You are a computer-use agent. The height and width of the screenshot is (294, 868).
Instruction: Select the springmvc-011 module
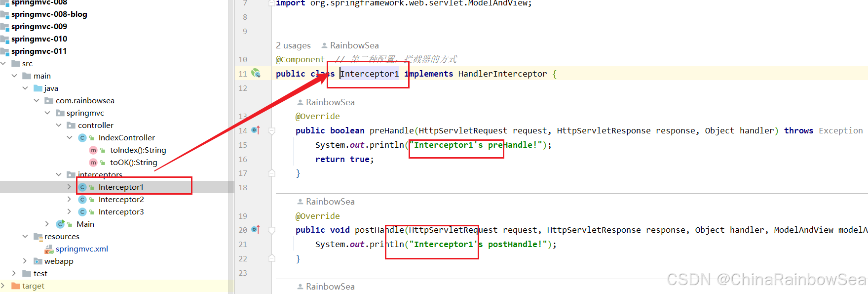tap(39, 51)
